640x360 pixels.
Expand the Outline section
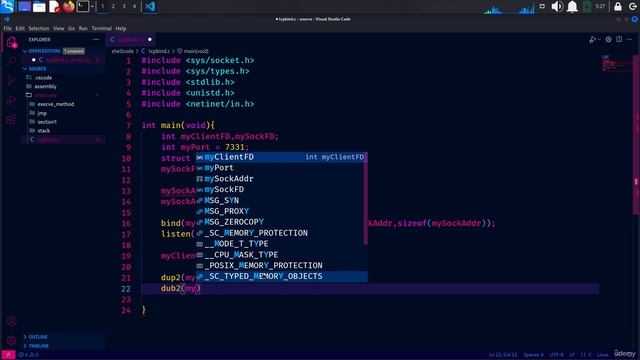(x=38, y=337)
